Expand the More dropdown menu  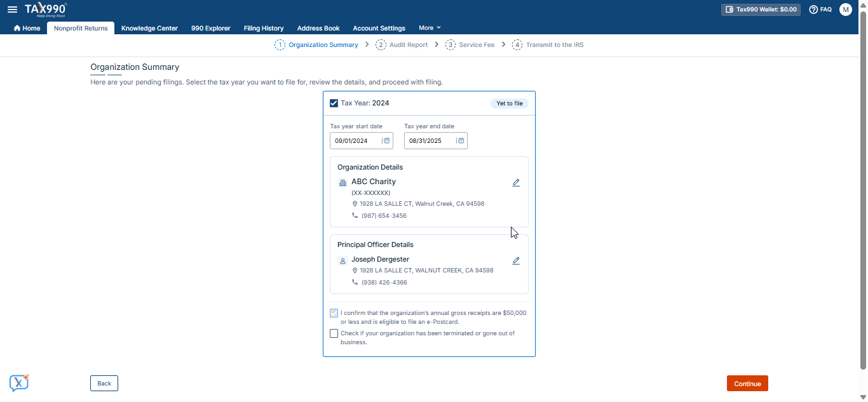pos(430,28)
